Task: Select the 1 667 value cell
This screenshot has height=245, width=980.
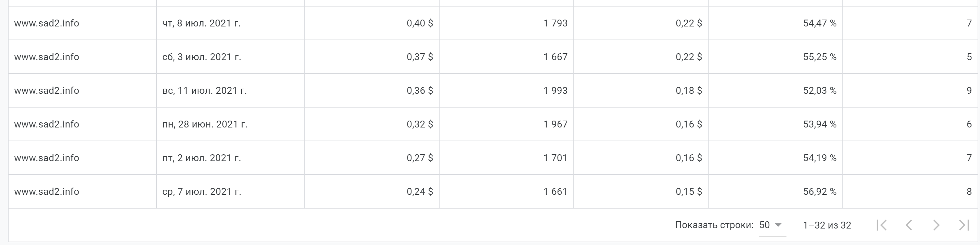Action: [555, 57]
